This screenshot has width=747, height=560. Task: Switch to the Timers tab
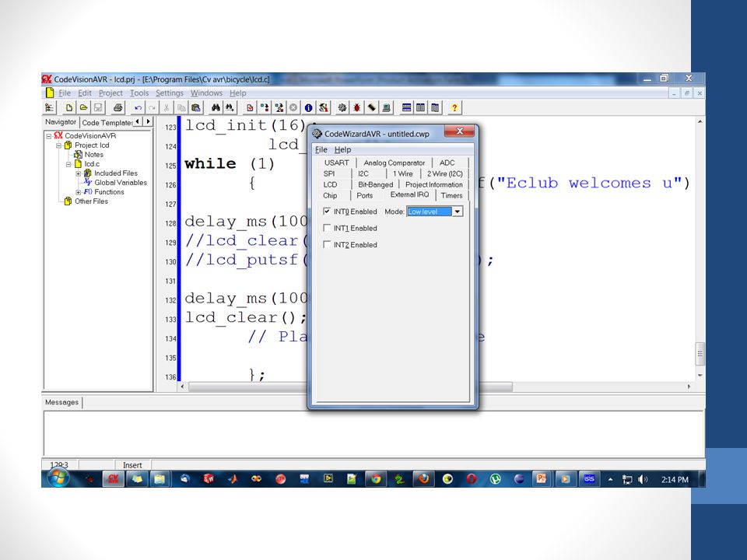[451, 196]
